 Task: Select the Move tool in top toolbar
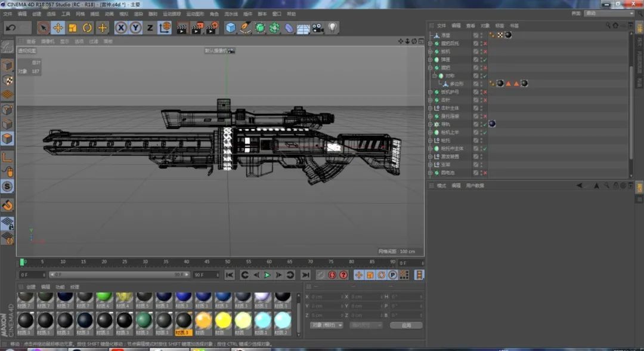point(58,27)
